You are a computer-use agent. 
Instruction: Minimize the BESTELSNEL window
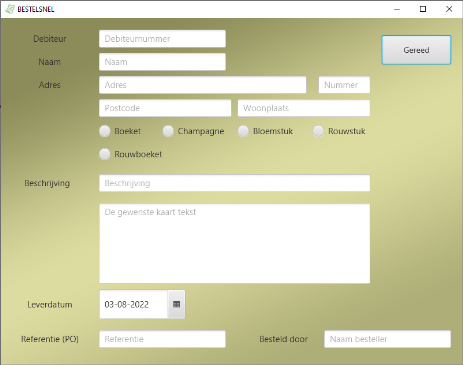(x=397, y=9)
